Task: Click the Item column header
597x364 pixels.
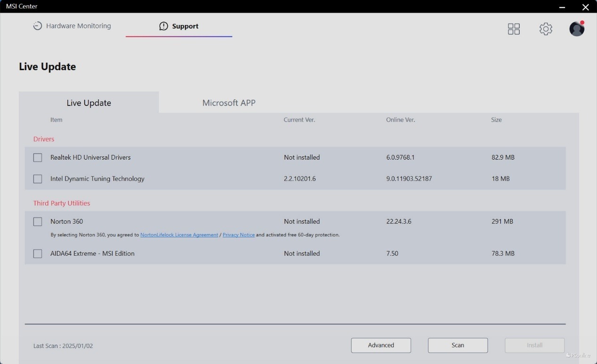Action: (x=56, y=120)
